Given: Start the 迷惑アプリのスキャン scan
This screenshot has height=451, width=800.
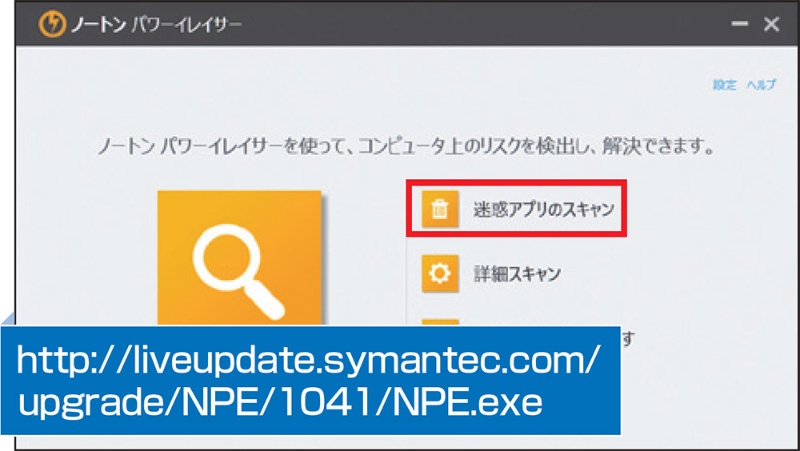Looking at the screenshot, I should (x=517, y=209).
